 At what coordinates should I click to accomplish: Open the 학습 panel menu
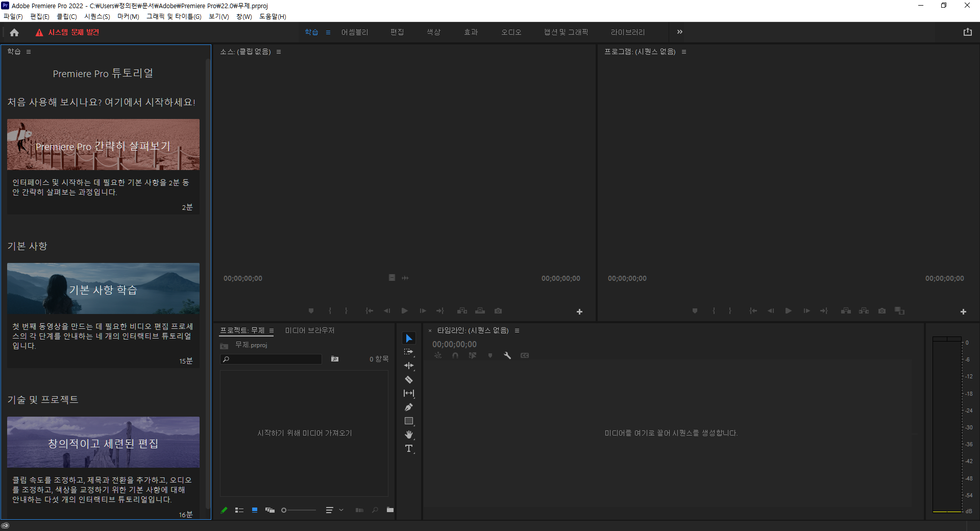pos(29,52)
